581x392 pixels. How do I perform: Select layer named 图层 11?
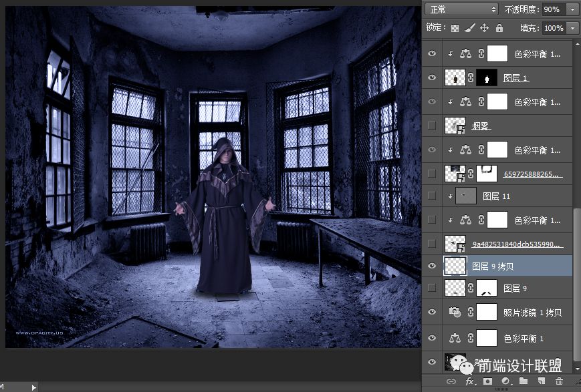click(x=497, y=196)
